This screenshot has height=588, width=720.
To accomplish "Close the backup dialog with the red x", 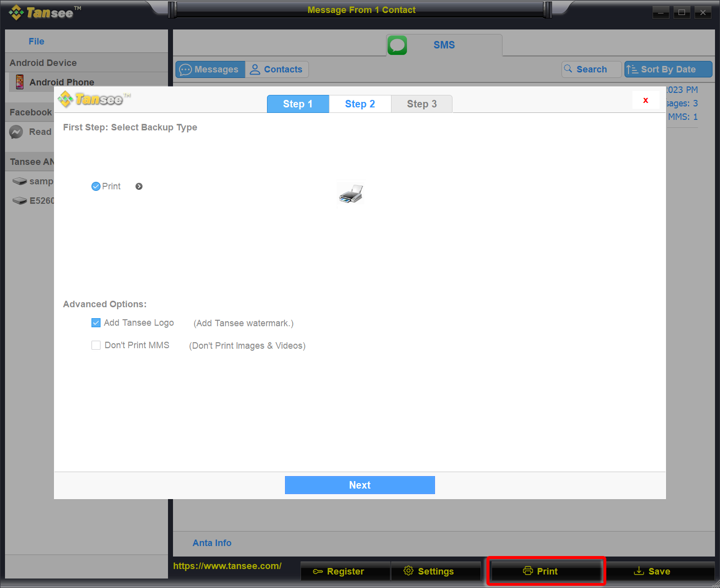I will [645, 100].
